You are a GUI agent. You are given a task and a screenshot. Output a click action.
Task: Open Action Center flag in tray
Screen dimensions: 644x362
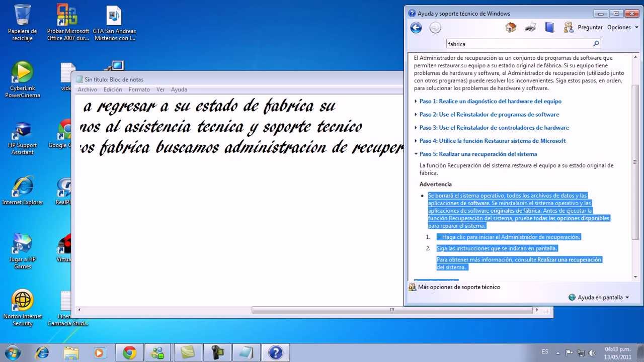click(569, 353)
